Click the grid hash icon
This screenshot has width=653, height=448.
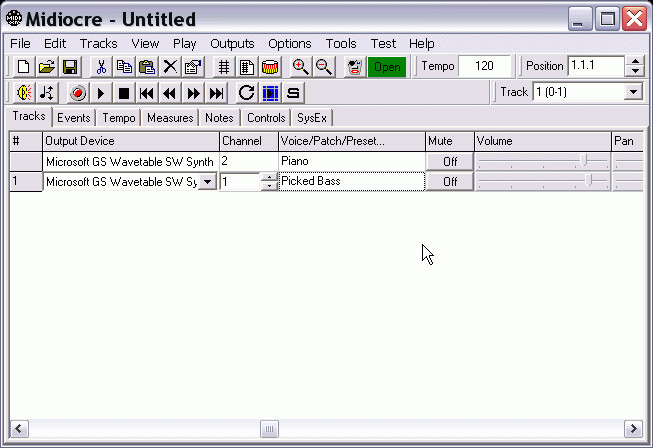click(224, 67)
